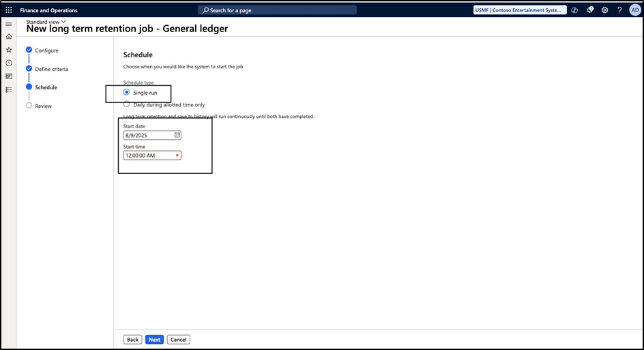Go to Home from left sidebar

[9, 37]
